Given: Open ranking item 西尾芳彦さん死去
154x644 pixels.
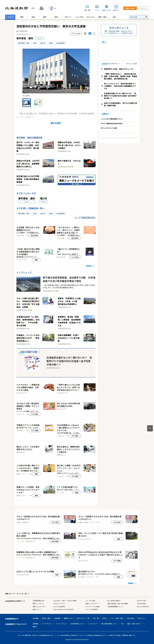Looking at the screenshot, I should coord(119,69).
